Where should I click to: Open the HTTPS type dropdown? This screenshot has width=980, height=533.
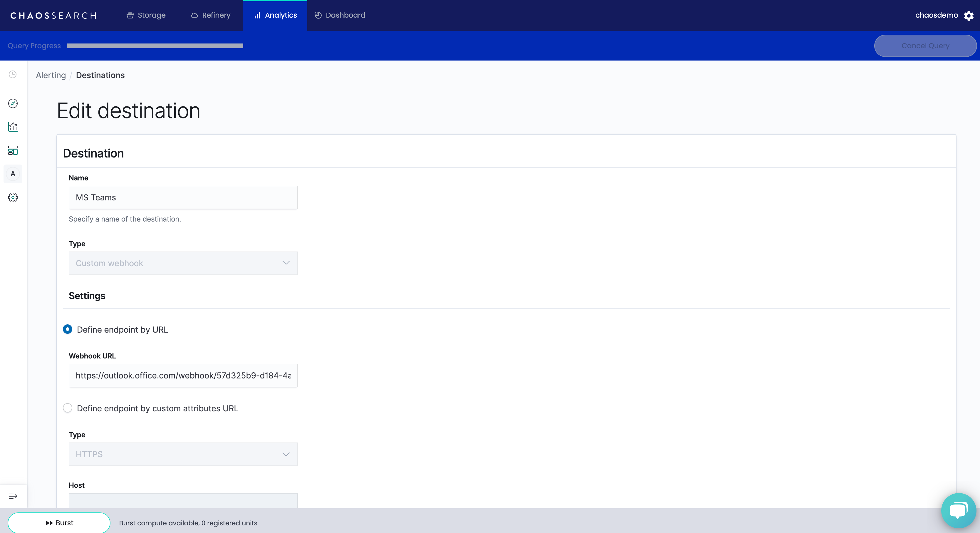[183, 454]
